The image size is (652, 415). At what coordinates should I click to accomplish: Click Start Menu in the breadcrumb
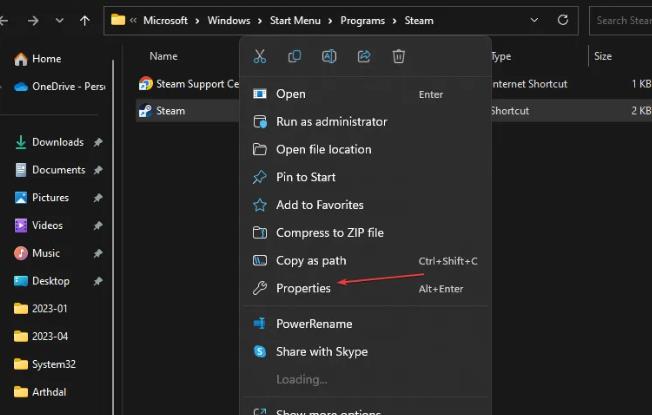295,20
